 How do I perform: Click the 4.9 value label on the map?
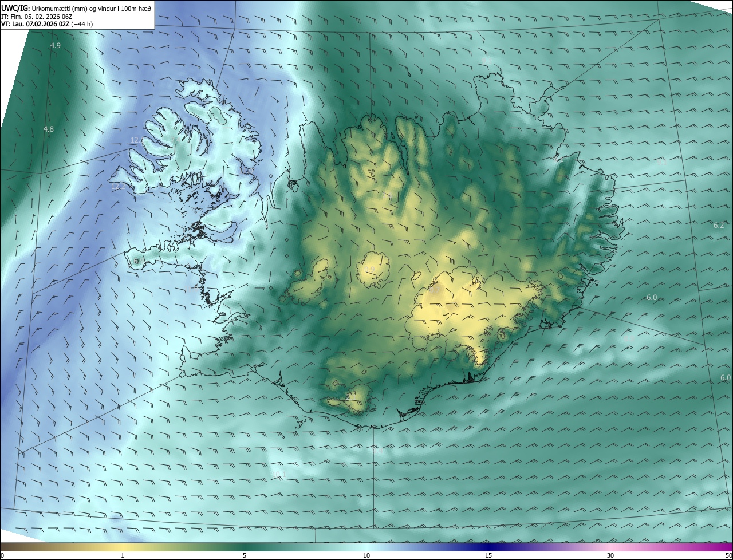click(x=56, y=45)
